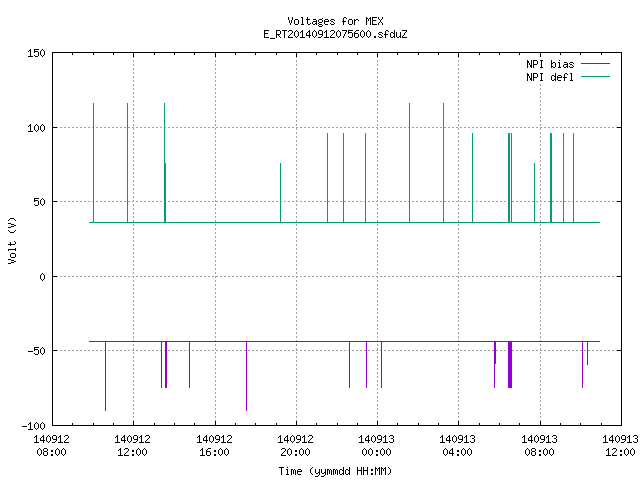This screenshot has height=480, width=640.
Task: Click the x-axis label 140912 08:00
Action: (51, 446)
